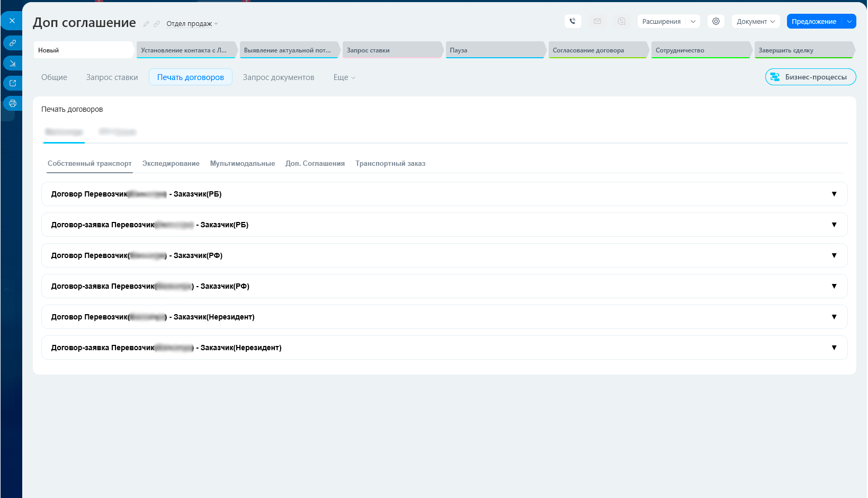Click the copy link icon in sidebar
The height and width of the screenshot is (498, 868).
(x=13, y=43)
